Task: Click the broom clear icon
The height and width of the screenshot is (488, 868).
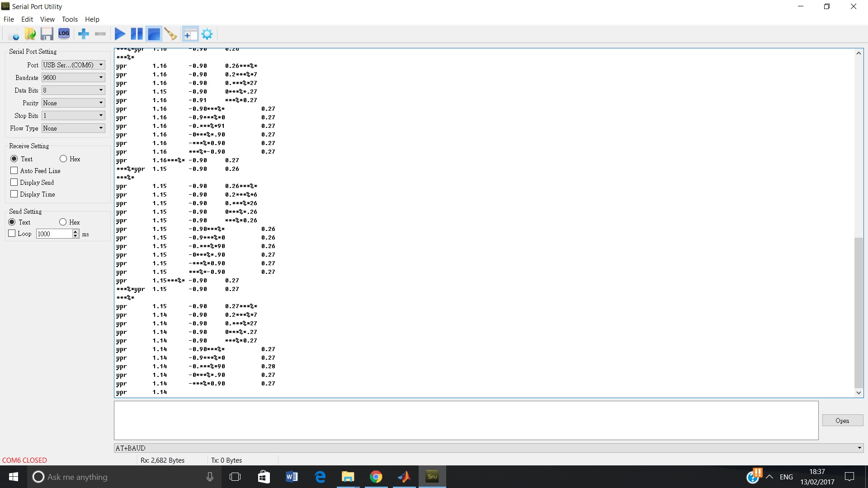Action: (170, 34)
